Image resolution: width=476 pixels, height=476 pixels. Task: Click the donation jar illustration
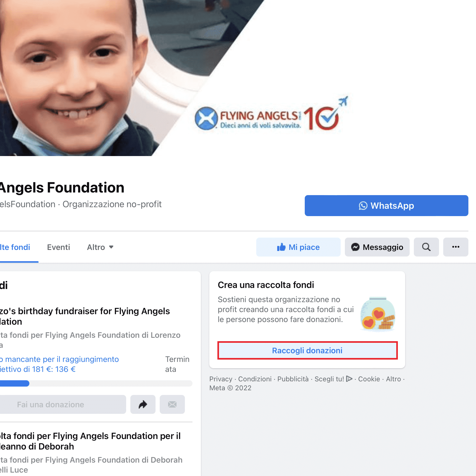tap(378, 314)
